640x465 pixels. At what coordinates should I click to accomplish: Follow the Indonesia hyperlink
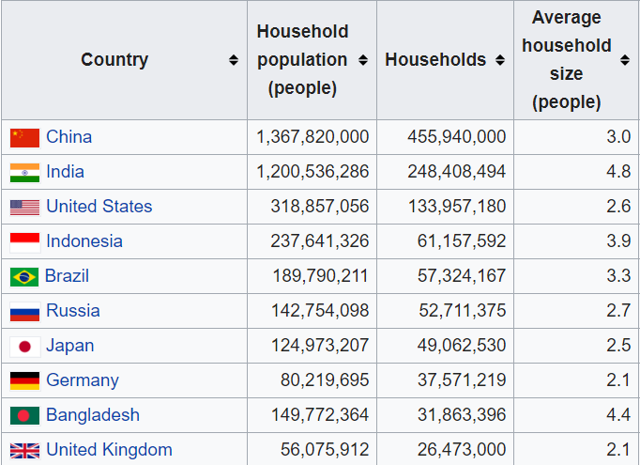[84, 241]
